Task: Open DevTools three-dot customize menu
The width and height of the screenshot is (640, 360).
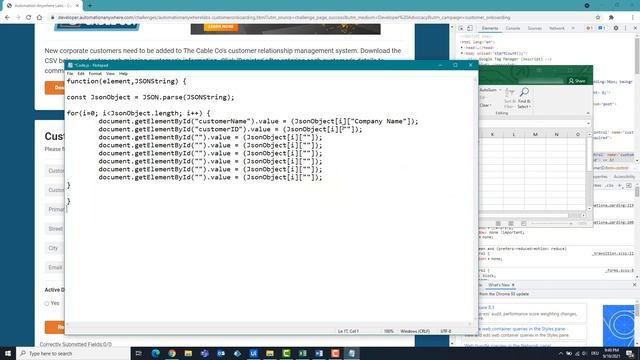Action: click(x=625, y=28)
